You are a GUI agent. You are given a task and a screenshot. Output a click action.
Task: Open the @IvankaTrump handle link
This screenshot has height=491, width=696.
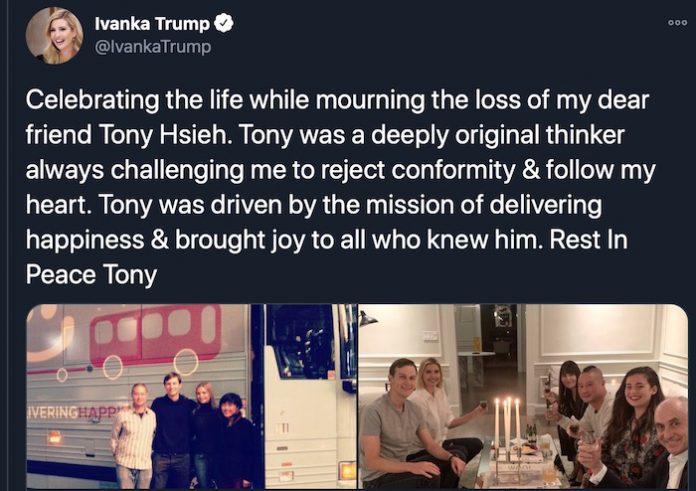pos(153,47)
